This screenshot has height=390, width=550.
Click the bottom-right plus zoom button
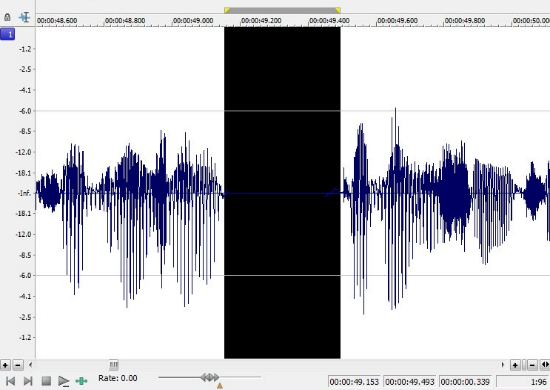(x=515, y=365)
